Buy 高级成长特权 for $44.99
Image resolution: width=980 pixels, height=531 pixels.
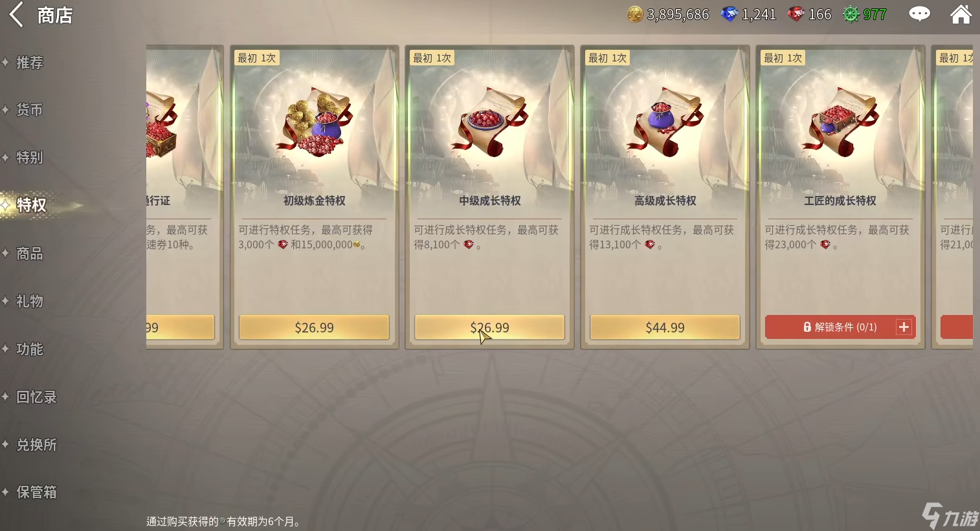tap(665, 327)
